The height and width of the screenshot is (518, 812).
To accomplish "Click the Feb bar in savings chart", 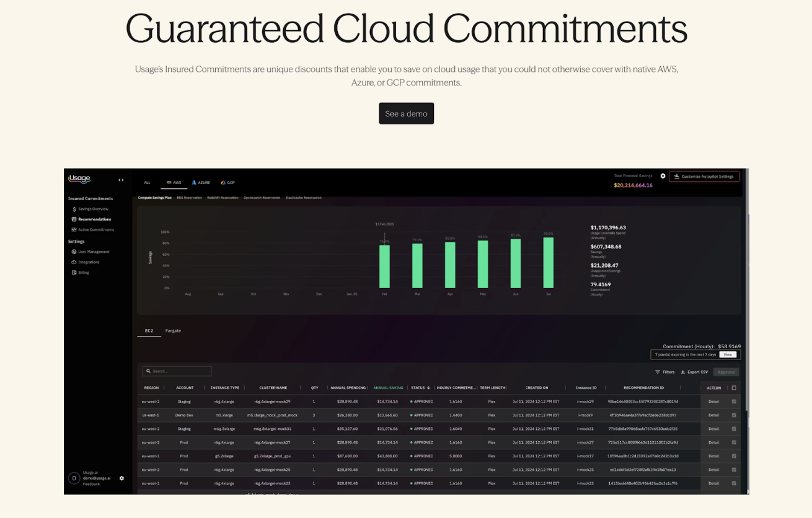I will [x=385, y=266].
